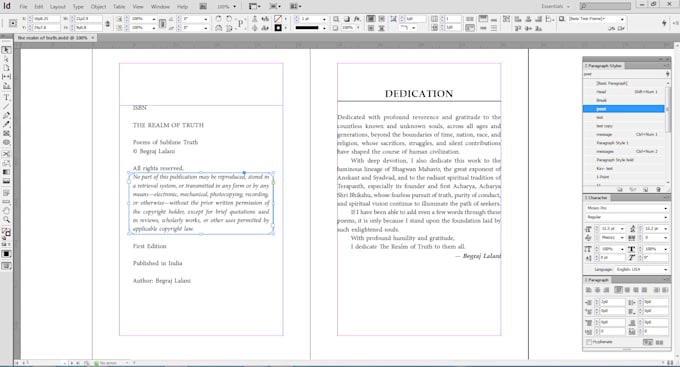Select the Zoom tool in the toolbox

tap(6, 220)
